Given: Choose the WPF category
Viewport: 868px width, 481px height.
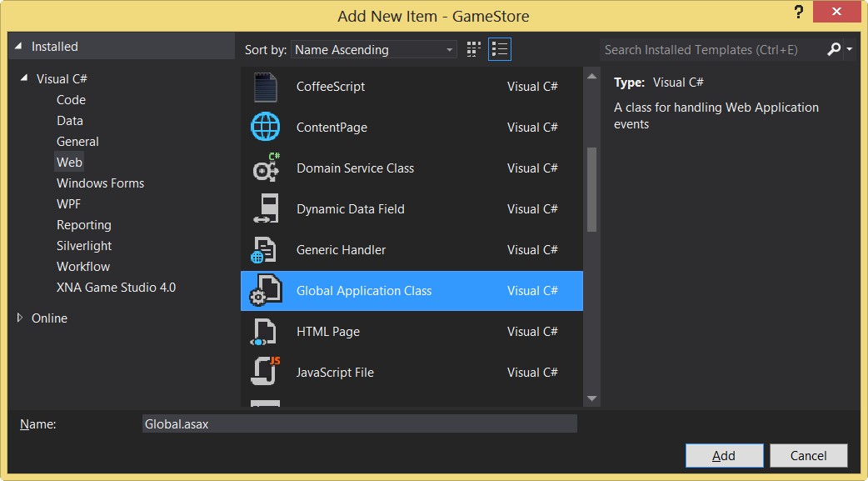Looking at the screenshot, I should (68, 204).
